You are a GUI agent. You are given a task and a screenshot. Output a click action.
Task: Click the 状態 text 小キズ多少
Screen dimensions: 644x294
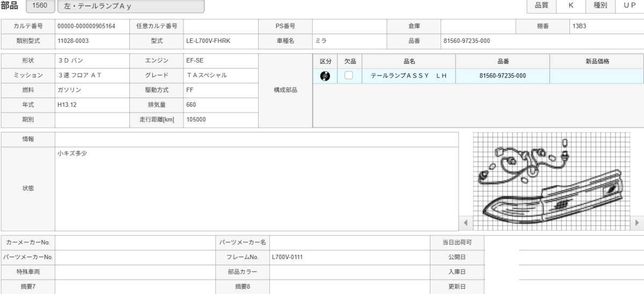coord(72,154)
